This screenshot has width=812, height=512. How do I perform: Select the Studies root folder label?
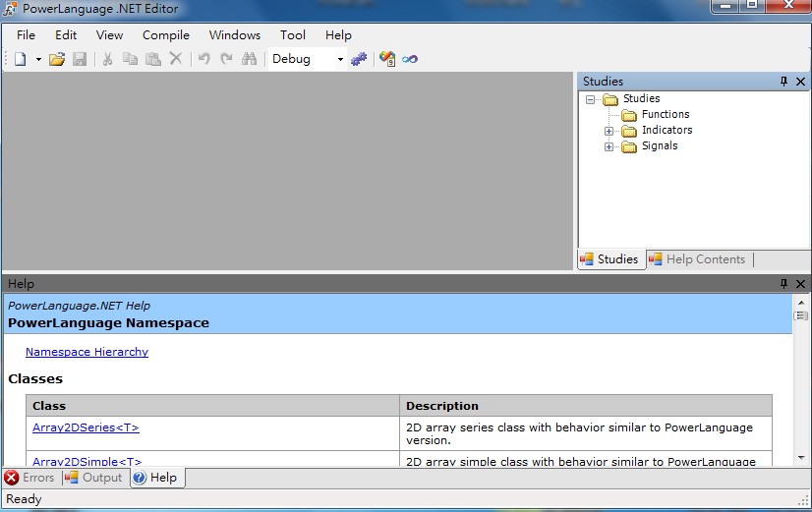pyautogui.click(x=641, y=98)
